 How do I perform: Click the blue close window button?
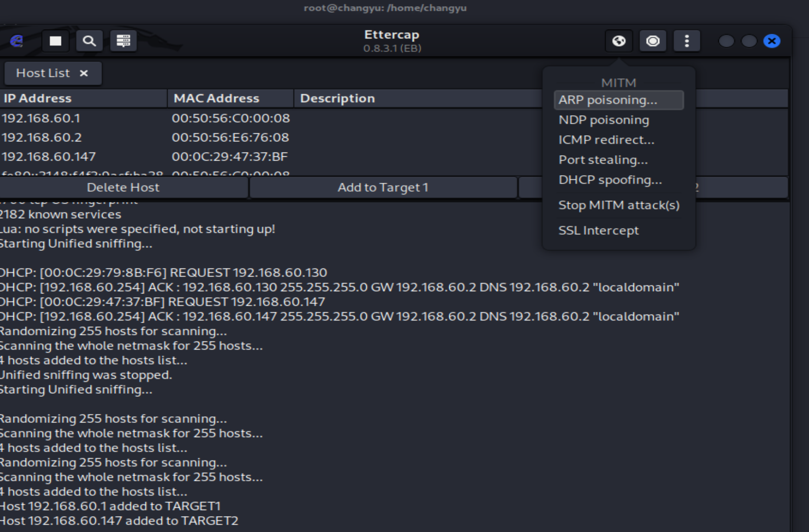click(x=772, y=41)
